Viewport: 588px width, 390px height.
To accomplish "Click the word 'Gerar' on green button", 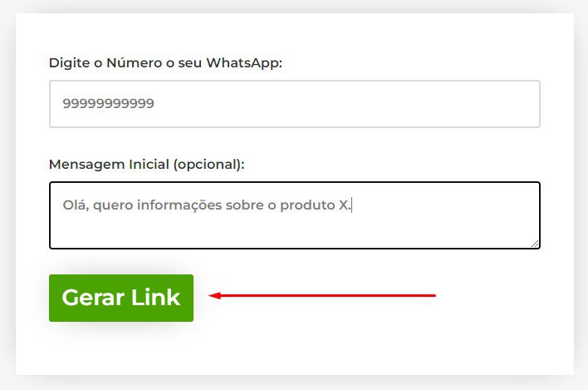I will (93, 298).
